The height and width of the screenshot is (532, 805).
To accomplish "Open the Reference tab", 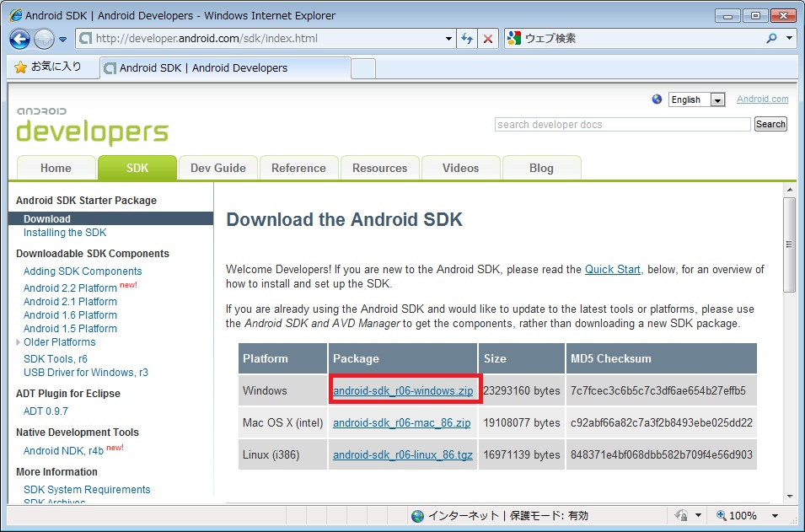I will 298,169.
